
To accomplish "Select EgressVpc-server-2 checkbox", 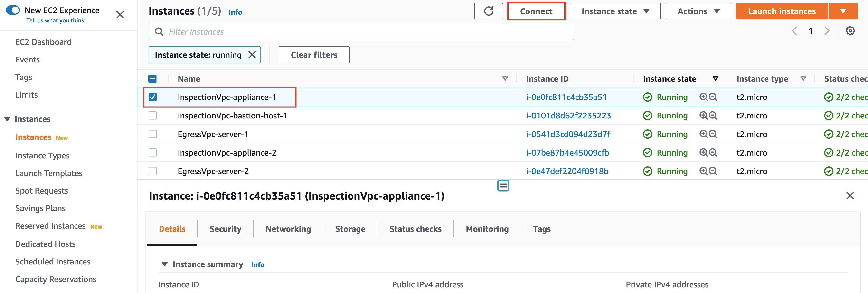I will (152, 171).
